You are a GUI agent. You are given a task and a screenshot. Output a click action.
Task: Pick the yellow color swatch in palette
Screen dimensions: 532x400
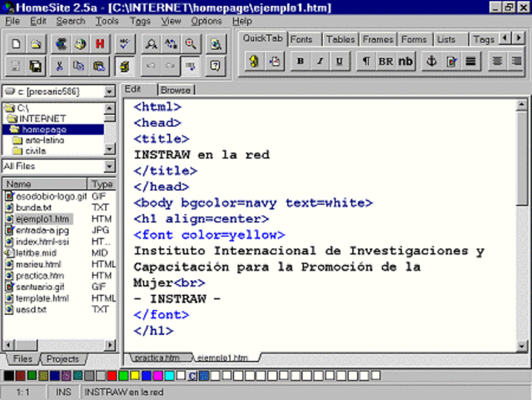tap(135, 376)
